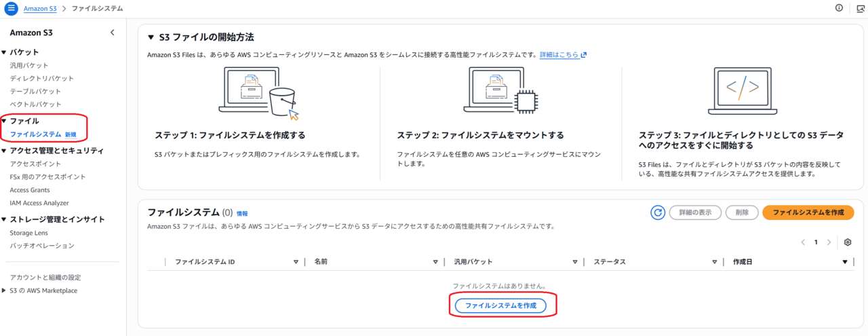Collapse the ストレージ管理とインサイト group
868x336 pixels.
[4, 219]
